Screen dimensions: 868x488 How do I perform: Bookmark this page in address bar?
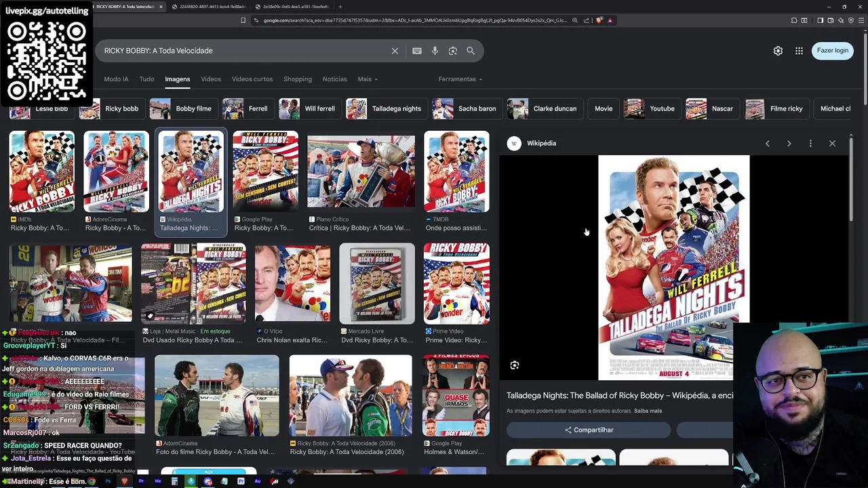pos(243,20)
